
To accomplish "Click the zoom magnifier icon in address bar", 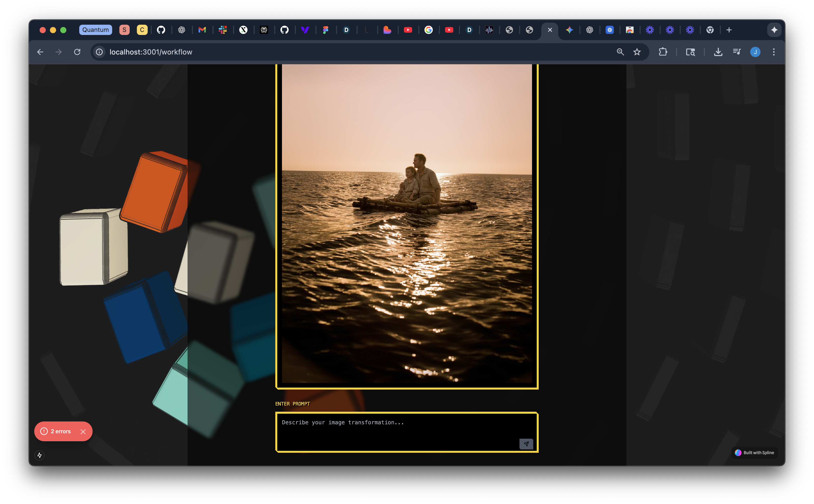I will coord(620,52).
